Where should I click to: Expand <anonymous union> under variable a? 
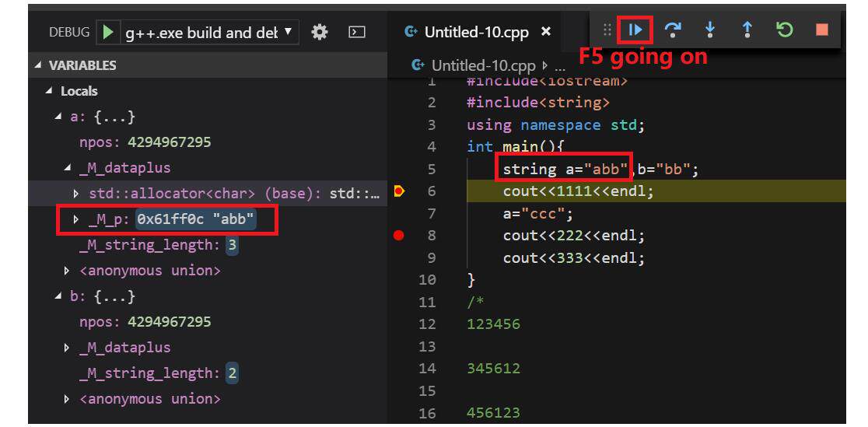[x=67, y=270]
